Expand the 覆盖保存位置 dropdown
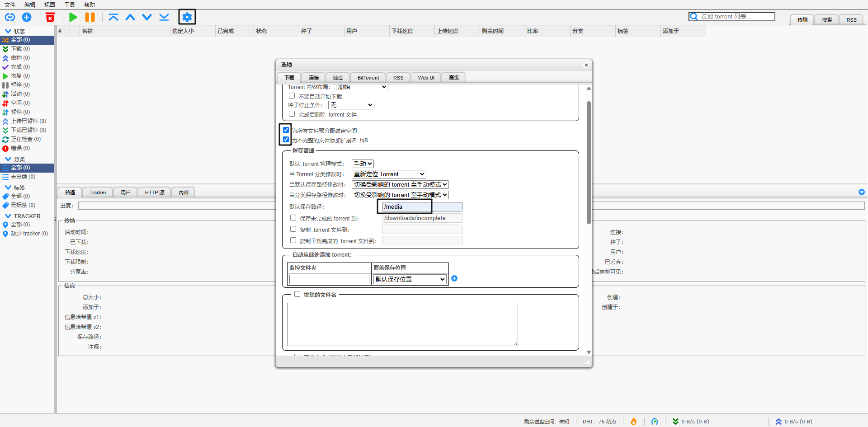The height and width of the screenshot is (427, 868). pos(410,279)
